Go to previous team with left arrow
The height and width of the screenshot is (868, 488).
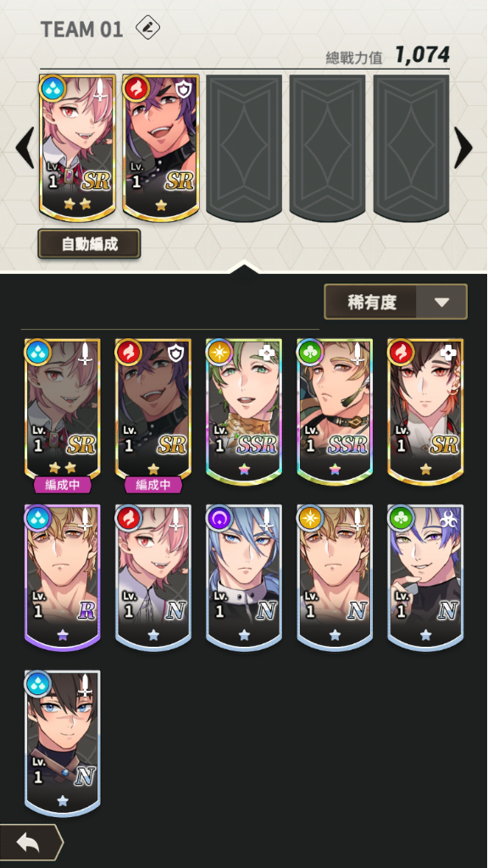25,147
